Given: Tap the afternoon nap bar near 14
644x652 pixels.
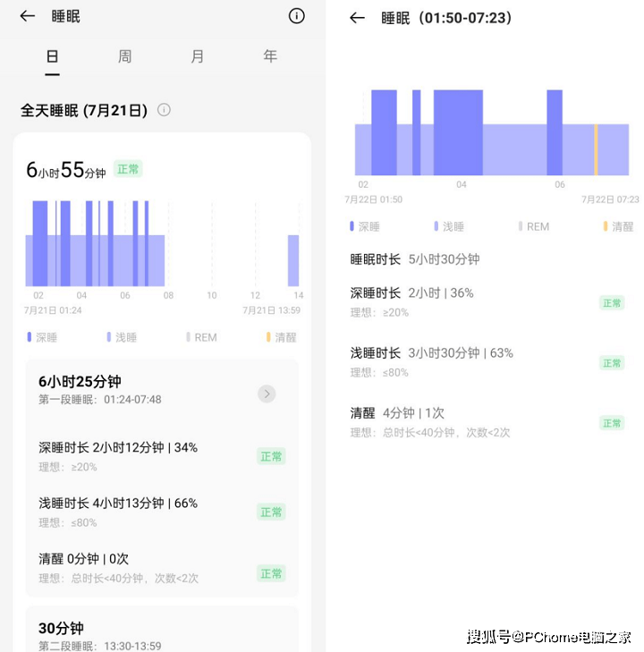Looking at the screenshot, I should 293,261.
